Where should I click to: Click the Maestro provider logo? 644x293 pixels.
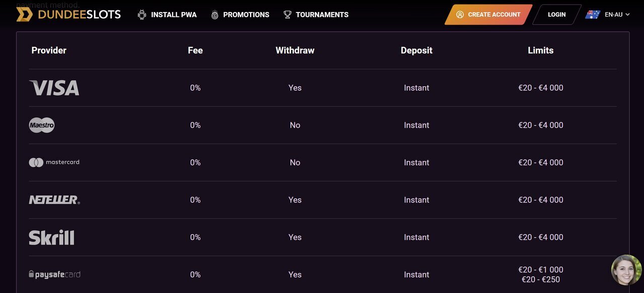42,125
